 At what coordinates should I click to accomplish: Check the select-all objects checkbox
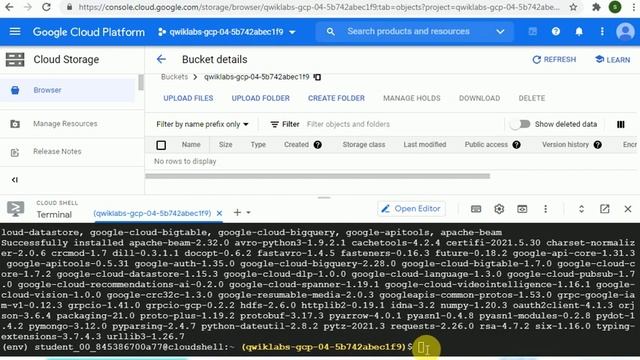point(161,145)
